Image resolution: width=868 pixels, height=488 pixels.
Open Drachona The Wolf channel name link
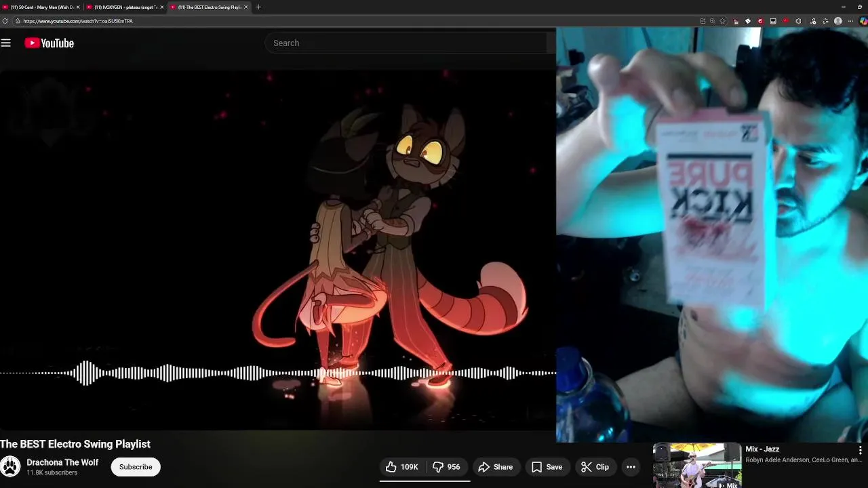pos(62,462)
